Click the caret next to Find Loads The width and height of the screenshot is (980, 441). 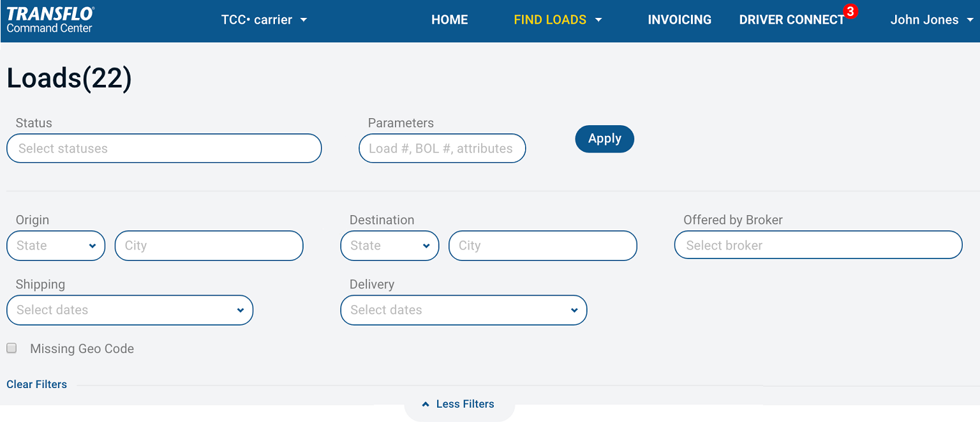(x=598, y=20)
